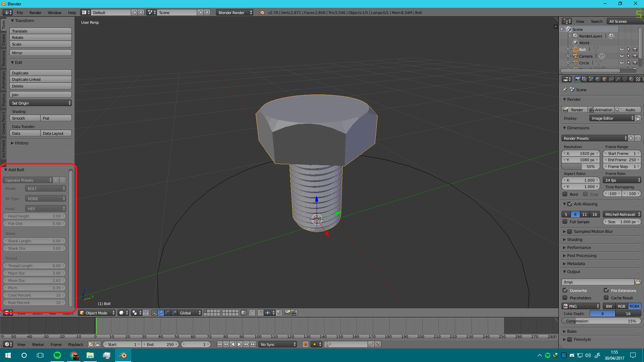Enable the Full Sample checkbox

(x=565, y=222)
